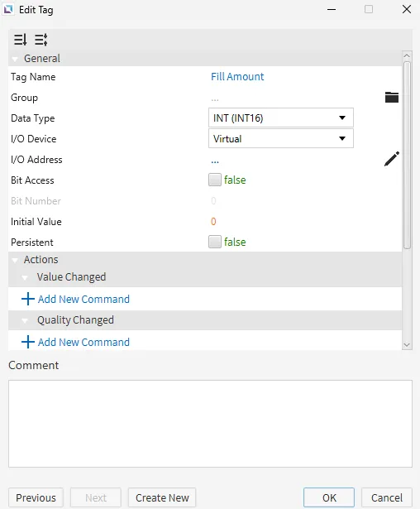Click inside the Comment text box

[x=210, y=424]
